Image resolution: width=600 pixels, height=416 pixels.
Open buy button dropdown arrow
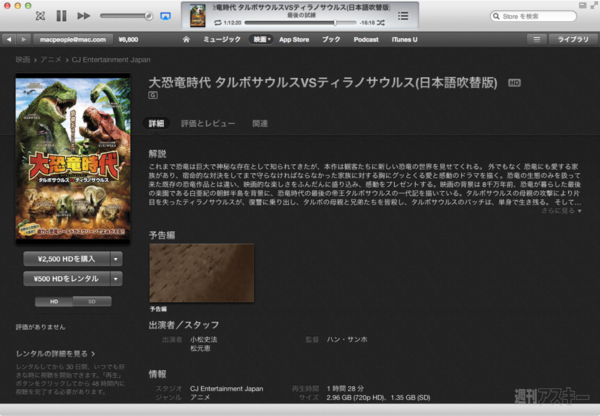click(x=116, y=259)
